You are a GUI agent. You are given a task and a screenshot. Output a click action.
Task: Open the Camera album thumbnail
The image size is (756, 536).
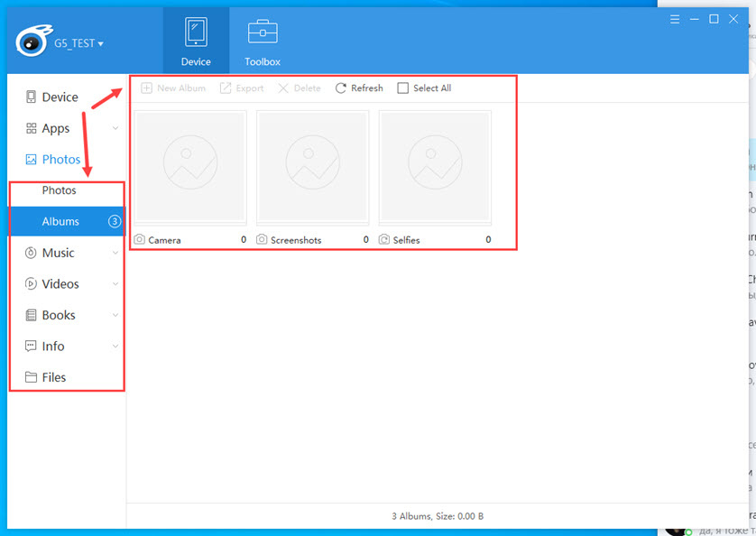(x=189, y=165)
